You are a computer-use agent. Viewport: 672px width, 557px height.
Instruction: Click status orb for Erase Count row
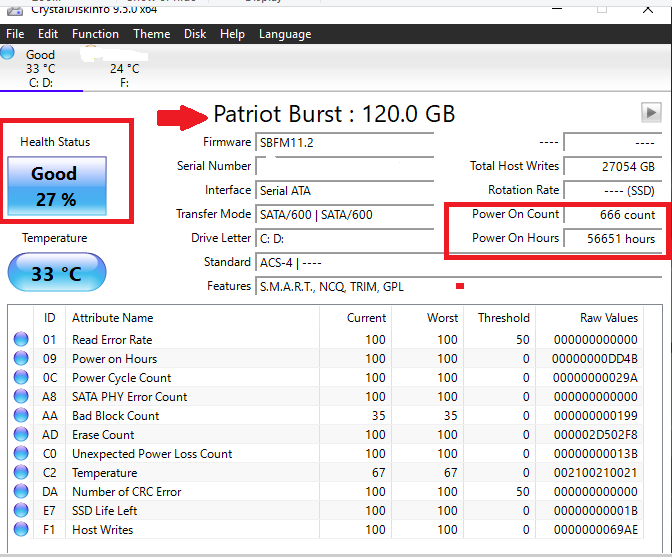click(x=21, y=434)
